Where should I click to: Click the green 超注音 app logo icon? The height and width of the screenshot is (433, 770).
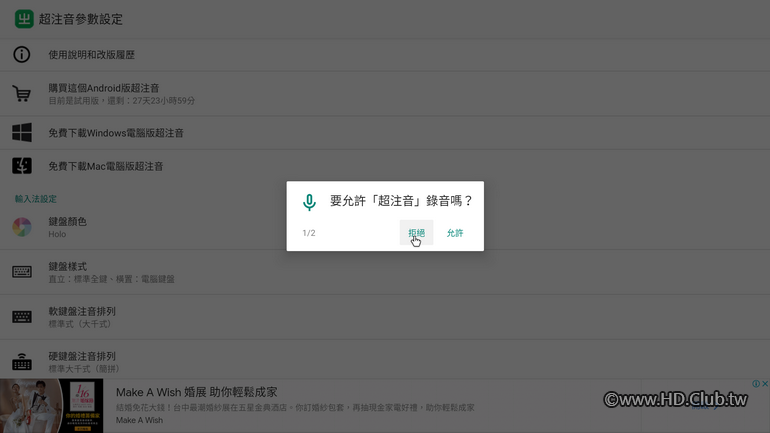(x=24, y=19)
